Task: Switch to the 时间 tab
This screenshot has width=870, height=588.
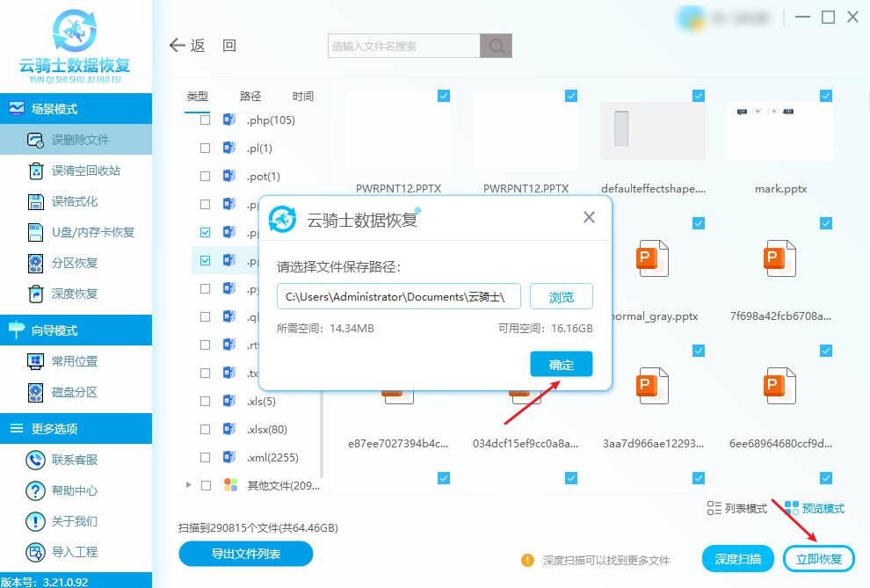Action: 303,97
